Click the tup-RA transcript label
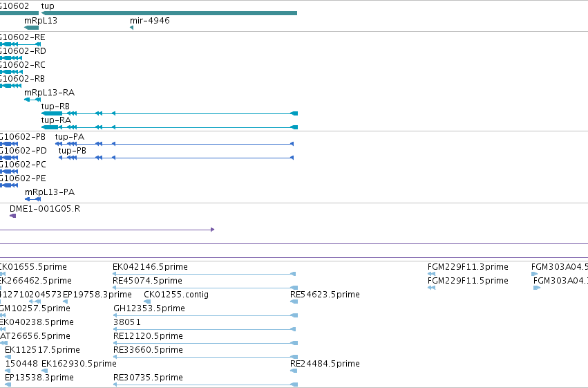Image resolution: width=588 pixels, height=388 pixels. [56, 120]
